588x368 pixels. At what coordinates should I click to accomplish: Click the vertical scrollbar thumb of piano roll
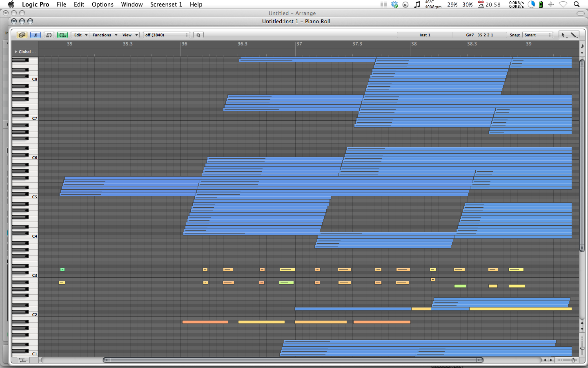pyautogui.click(x=582, y=155)
